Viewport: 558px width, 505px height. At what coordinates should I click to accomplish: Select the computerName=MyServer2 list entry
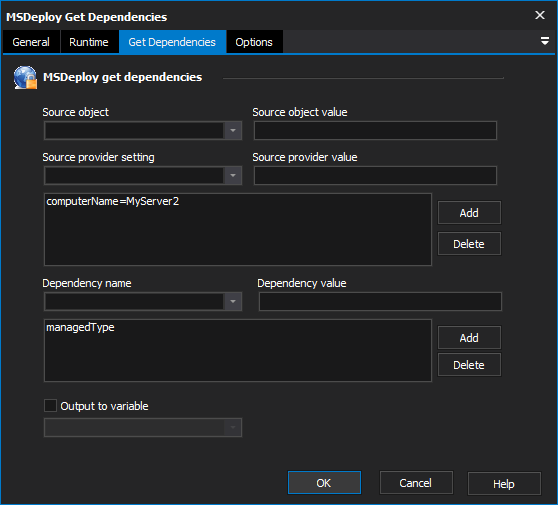tap(112, 201)
